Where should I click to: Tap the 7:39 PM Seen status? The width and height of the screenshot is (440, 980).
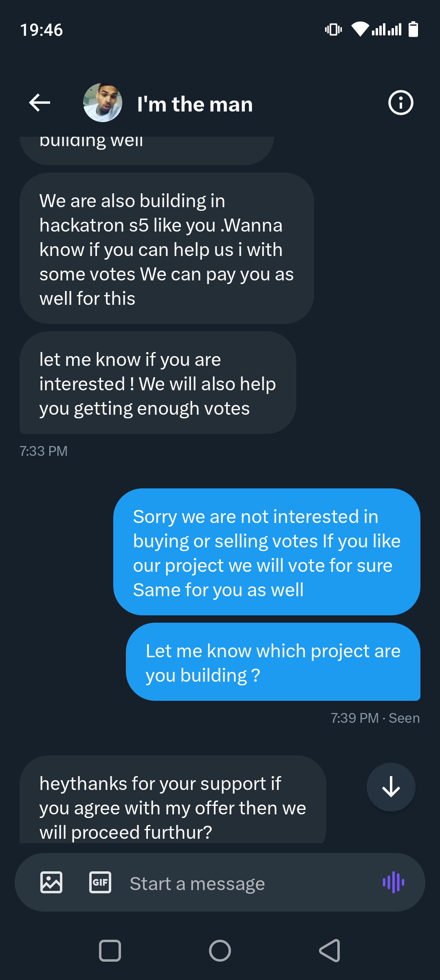375,718
